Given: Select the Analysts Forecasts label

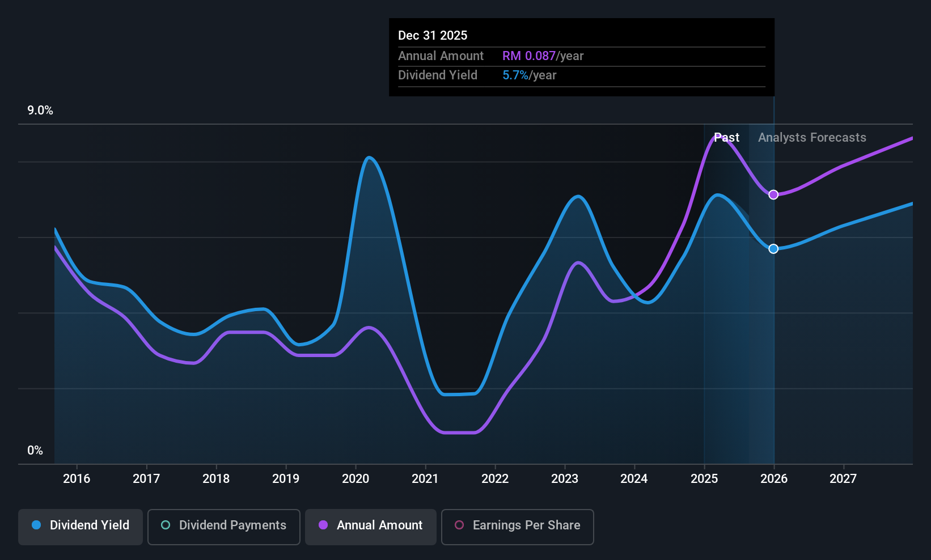Looking at the screenshot, I should coord(812,138).
